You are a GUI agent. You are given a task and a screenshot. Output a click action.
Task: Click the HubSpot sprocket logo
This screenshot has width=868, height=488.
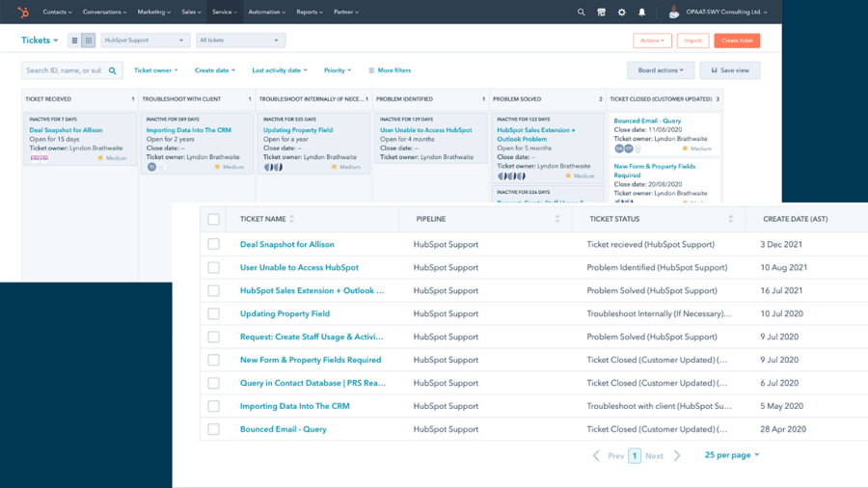pos(23,12)
